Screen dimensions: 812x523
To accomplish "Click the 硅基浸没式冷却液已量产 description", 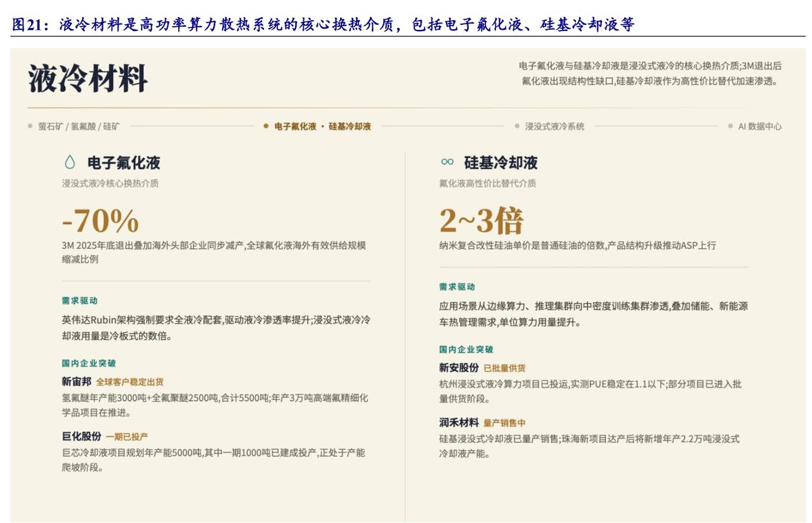I will 589,446.
